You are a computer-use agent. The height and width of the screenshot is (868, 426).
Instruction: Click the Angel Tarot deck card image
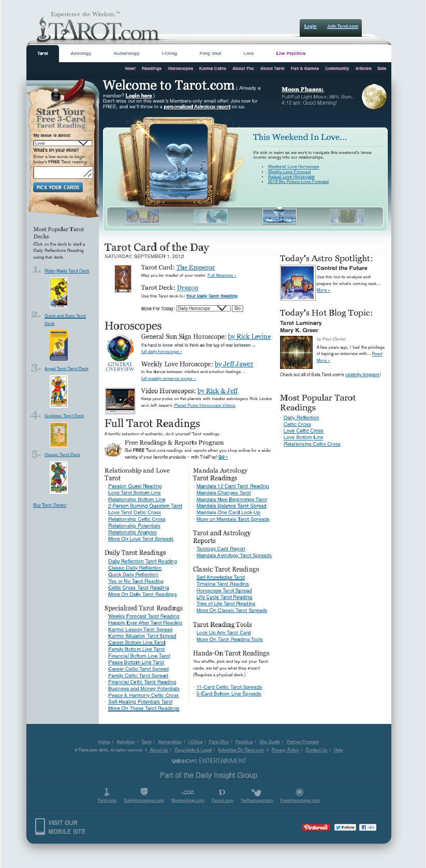tap(58, 391)
